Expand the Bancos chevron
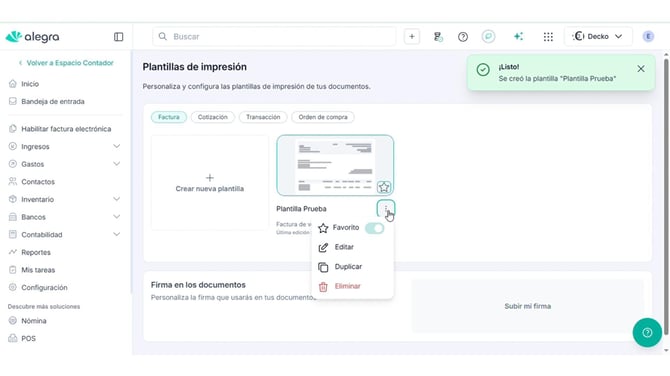 point(117,217)
